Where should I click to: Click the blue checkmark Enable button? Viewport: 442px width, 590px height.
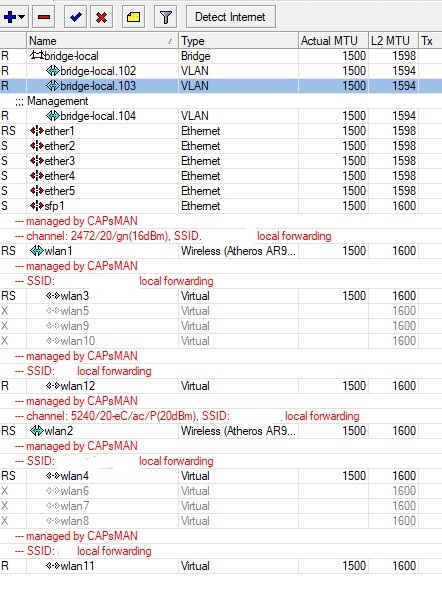click(x=76, y=17)
